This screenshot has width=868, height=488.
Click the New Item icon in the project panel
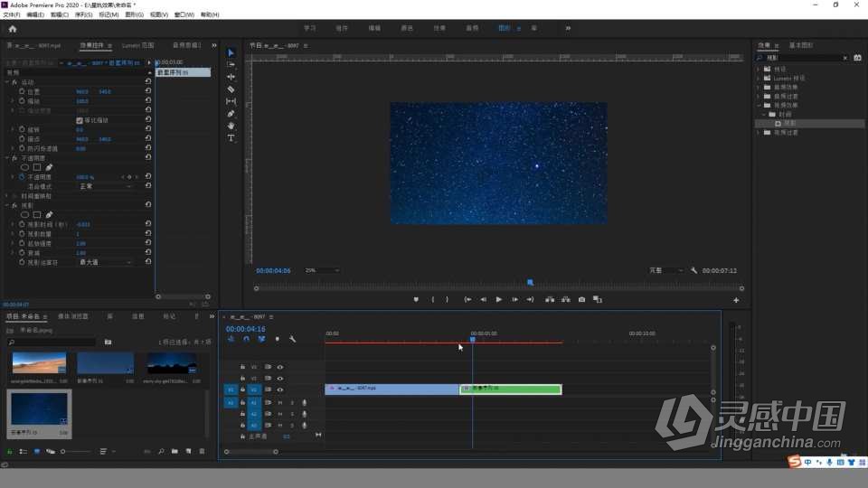tap(188, 452)
